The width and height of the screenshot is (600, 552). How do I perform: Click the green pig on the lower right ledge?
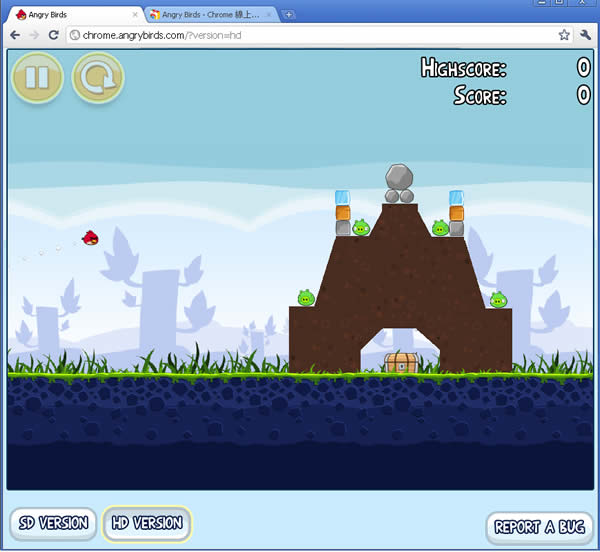pyautogui.click(x=498, y=300)
